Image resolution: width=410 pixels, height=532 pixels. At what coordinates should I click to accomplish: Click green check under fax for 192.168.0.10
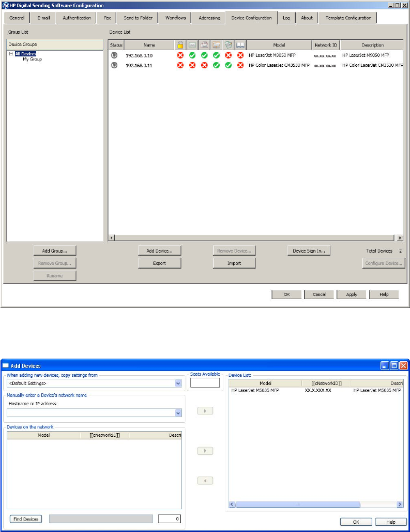pyautogui.click(x=204, y=55)
